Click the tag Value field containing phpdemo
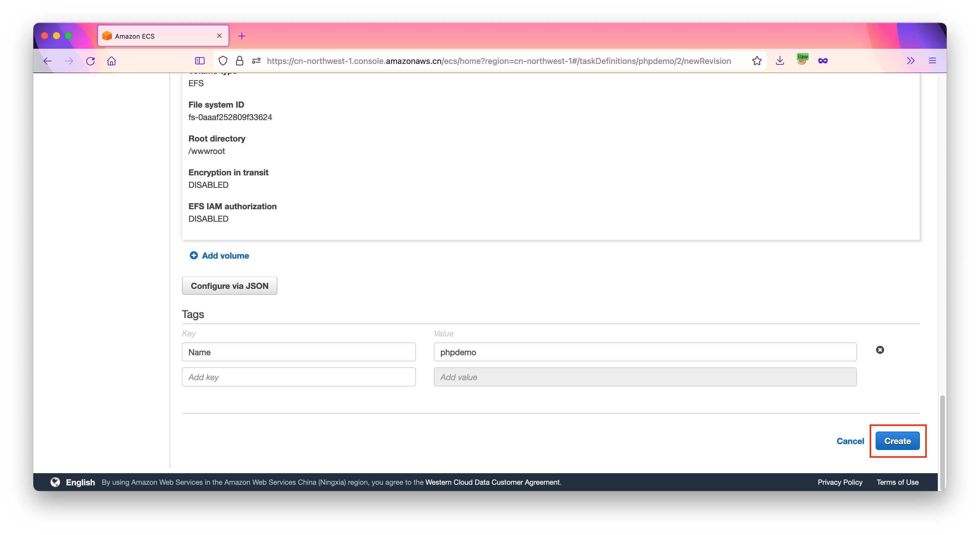 coord(645,352)
